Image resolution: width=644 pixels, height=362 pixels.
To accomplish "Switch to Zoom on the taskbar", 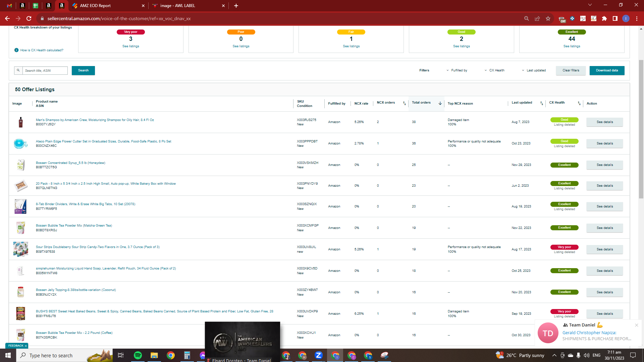I will click(x=319, y=355).
